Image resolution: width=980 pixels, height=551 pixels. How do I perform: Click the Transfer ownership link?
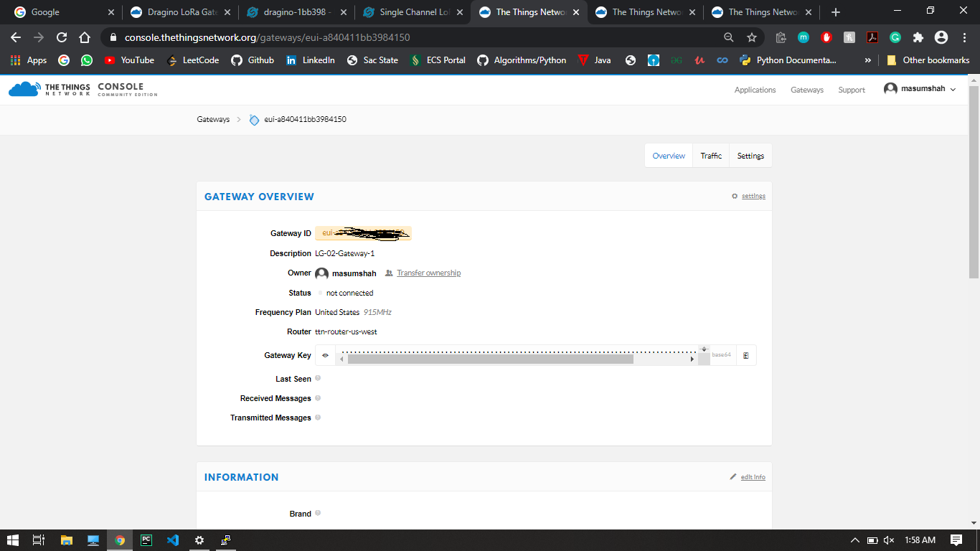[x=428, y=273]
